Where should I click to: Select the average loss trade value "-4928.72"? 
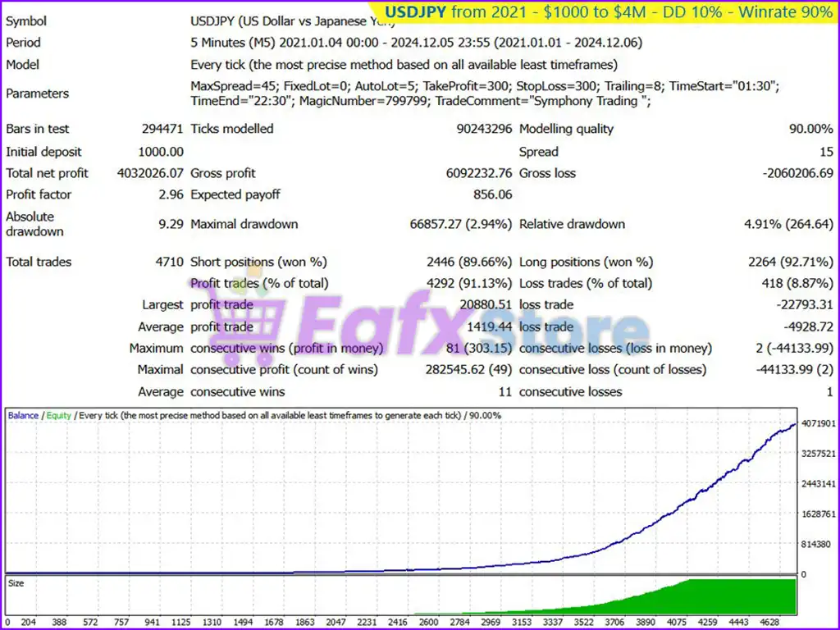pos(808,327)
